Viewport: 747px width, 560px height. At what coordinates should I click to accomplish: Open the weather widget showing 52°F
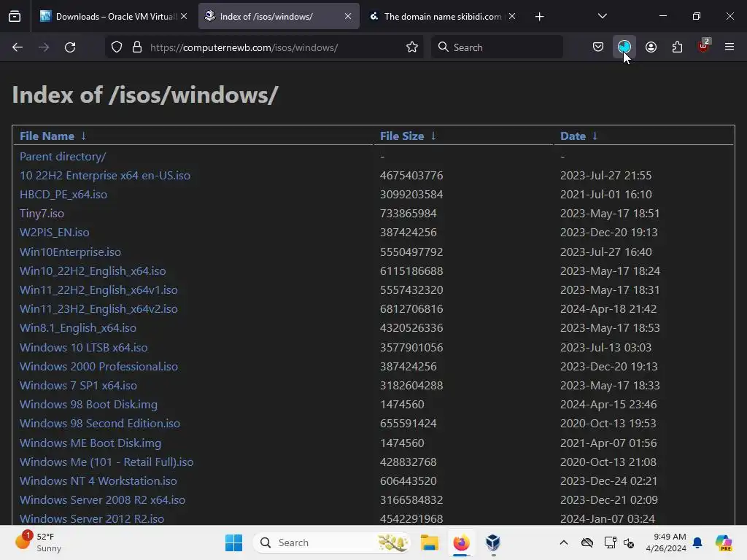pyautogui.click(x=38, y=542)
